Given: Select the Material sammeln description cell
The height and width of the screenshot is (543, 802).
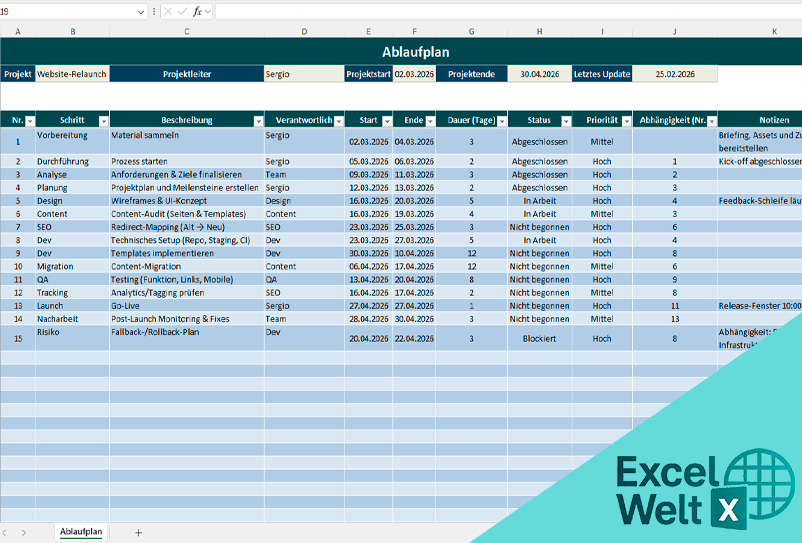Looking at the screenshot, I should (187, 141).
